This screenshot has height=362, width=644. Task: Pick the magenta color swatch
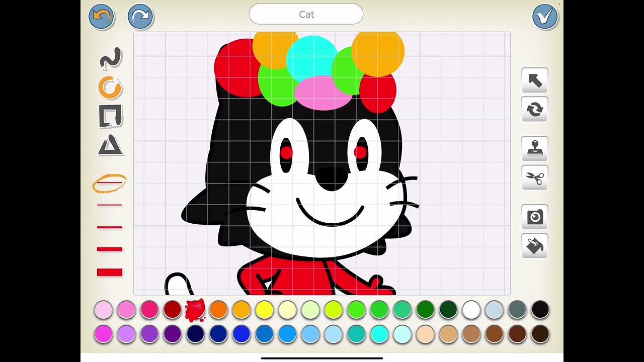pos(104,334)
